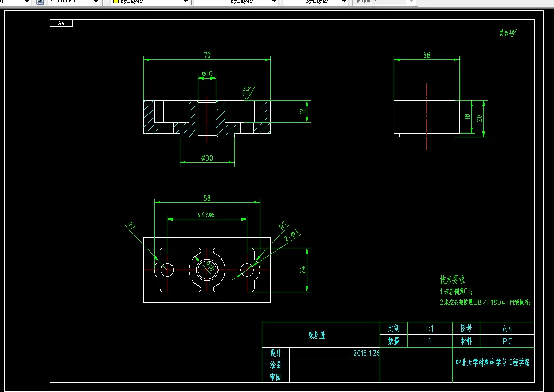Select the 20 dimension in side view
Image resolution: width=554 pixels, height=392 pixels.
(479, 119)
